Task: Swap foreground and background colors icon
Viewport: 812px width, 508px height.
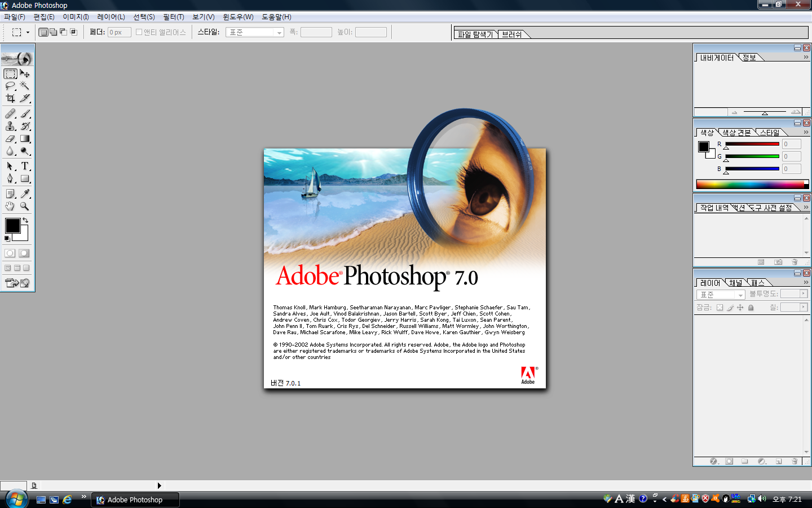Action: point(25,220)
